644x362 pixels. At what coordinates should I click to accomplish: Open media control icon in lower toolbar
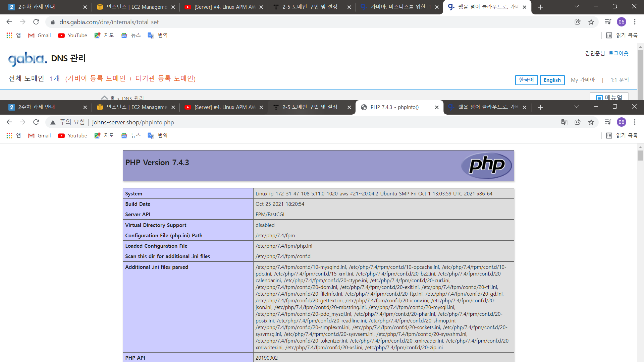click(x=608, y=122)
